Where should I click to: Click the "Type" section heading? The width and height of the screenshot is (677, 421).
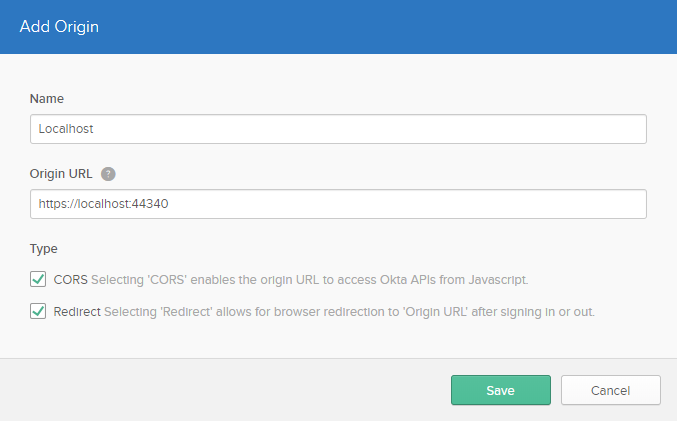[44, 248]
